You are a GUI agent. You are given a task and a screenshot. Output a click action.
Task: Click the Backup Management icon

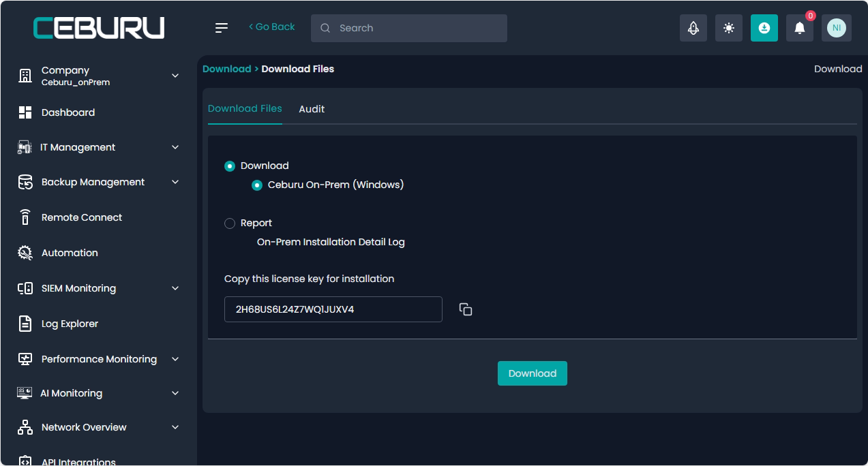click(x=25, y=182)
